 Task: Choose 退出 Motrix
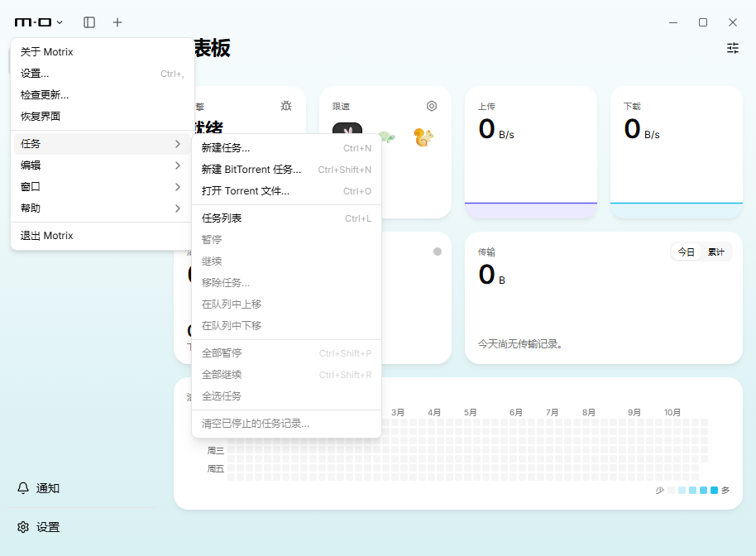103,236
